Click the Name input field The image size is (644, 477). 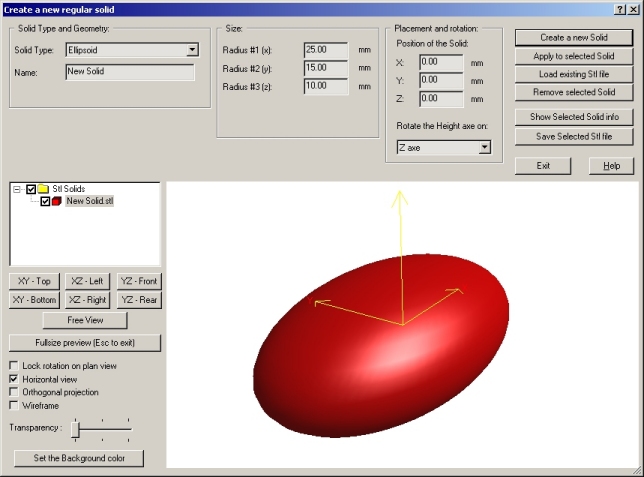pos(130,72)
